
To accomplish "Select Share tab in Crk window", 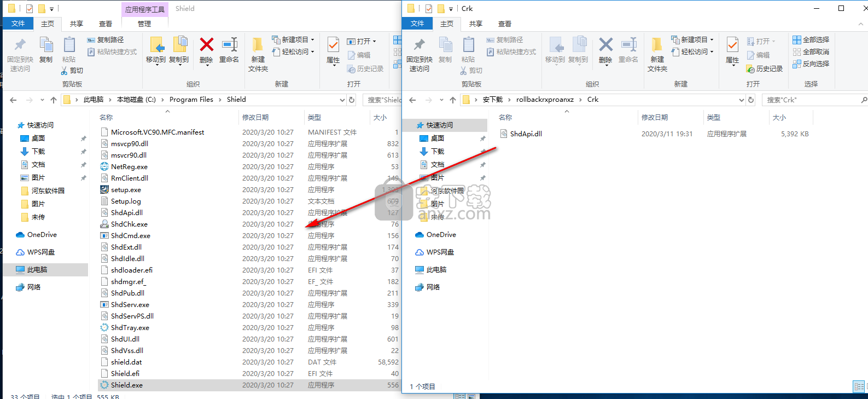I will coord(476,24).
